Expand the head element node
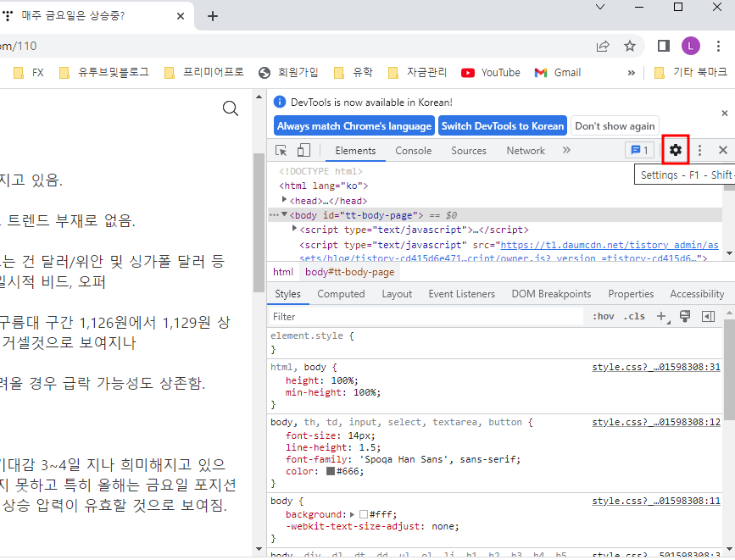This screenshot has width=735, height=560. [284, 200]
